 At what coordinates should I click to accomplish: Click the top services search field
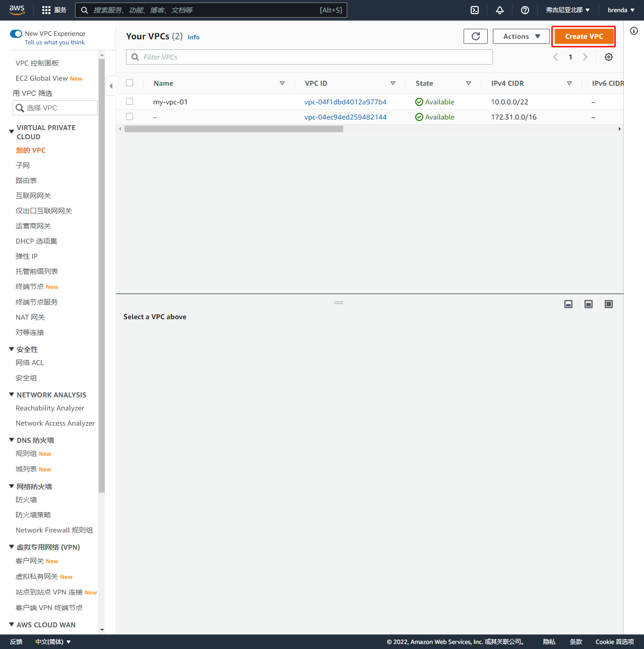(x=211, y=10)
